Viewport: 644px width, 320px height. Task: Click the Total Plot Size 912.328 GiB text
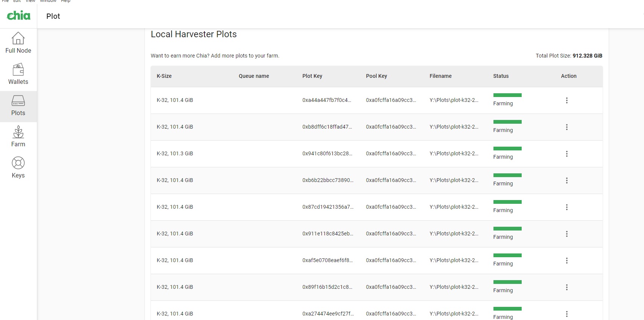click(x=569, y=56)
